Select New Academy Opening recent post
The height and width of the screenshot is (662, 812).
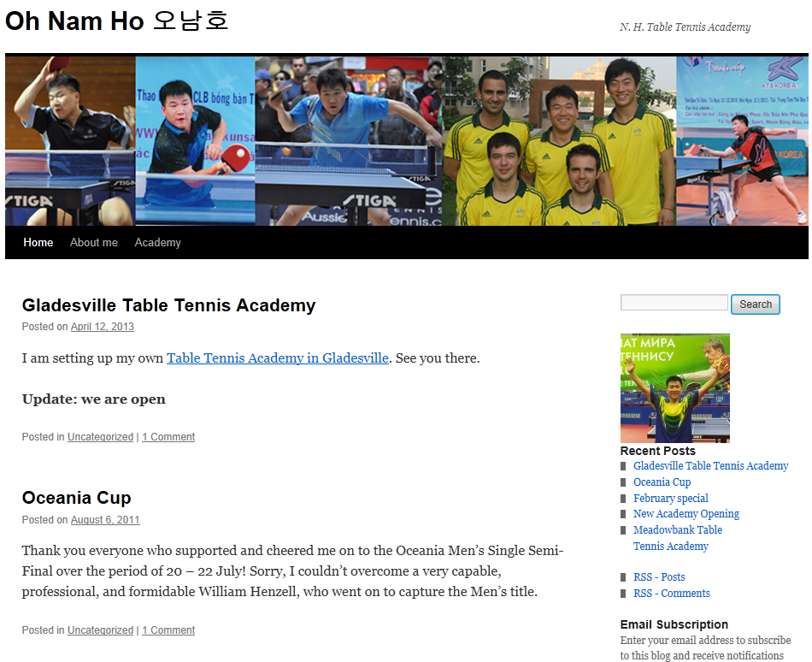[686, 514]
